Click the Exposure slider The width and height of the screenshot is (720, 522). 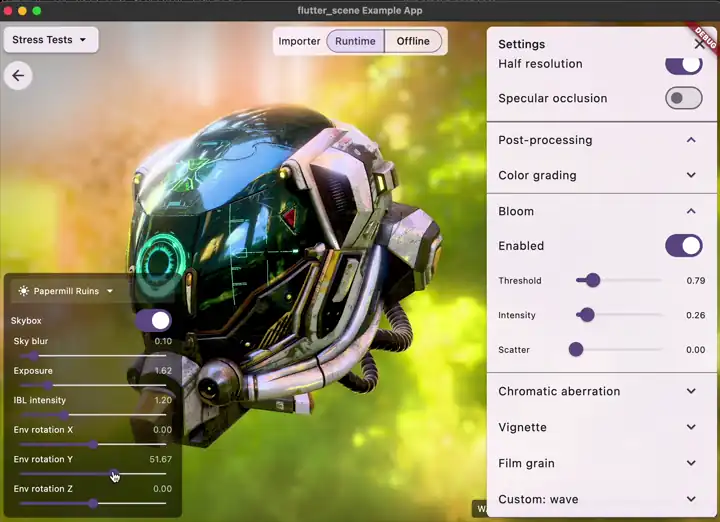(93, 385)
